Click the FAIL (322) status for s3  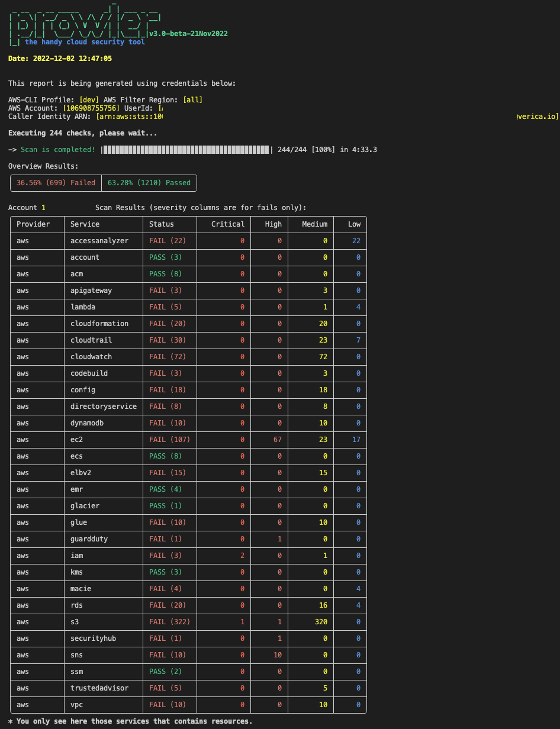click(x=168, y=622)
